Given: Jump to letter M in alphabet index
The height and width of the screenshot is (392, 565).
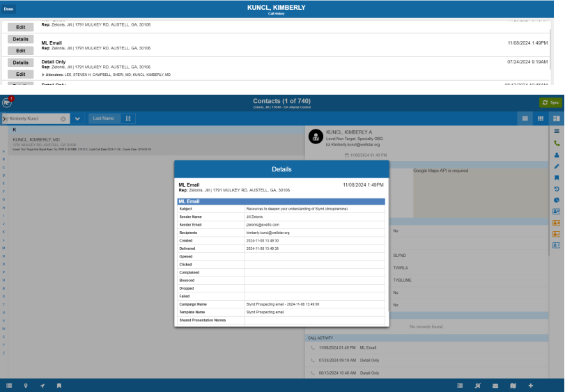Looking at the screenshot, I should pos(3,248).
